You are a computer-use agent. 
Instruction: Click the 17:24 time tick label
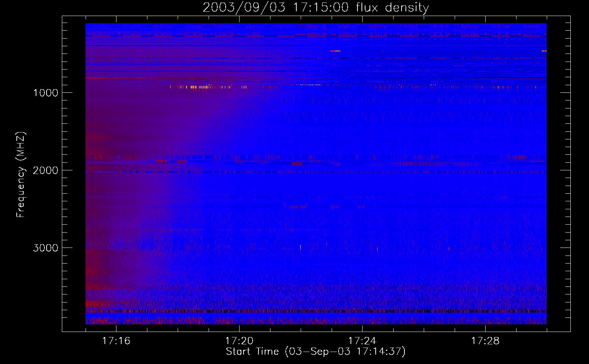coord(362,341)
